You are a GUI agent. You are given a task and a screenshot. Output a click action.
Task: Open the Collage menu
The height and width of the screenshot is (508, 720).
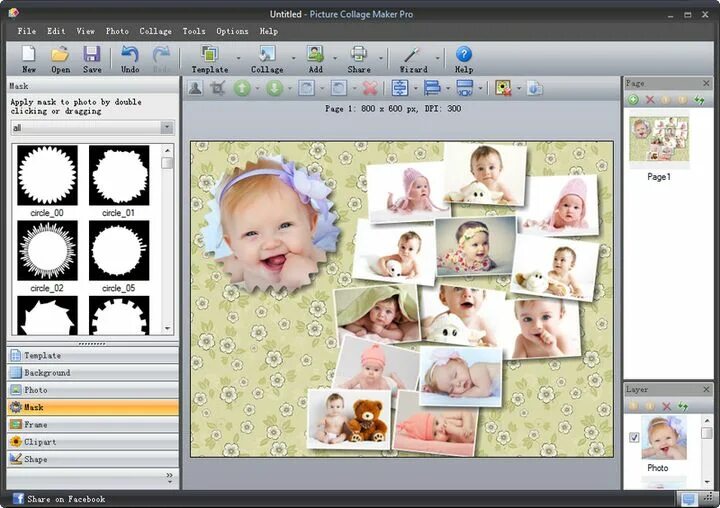156,31
